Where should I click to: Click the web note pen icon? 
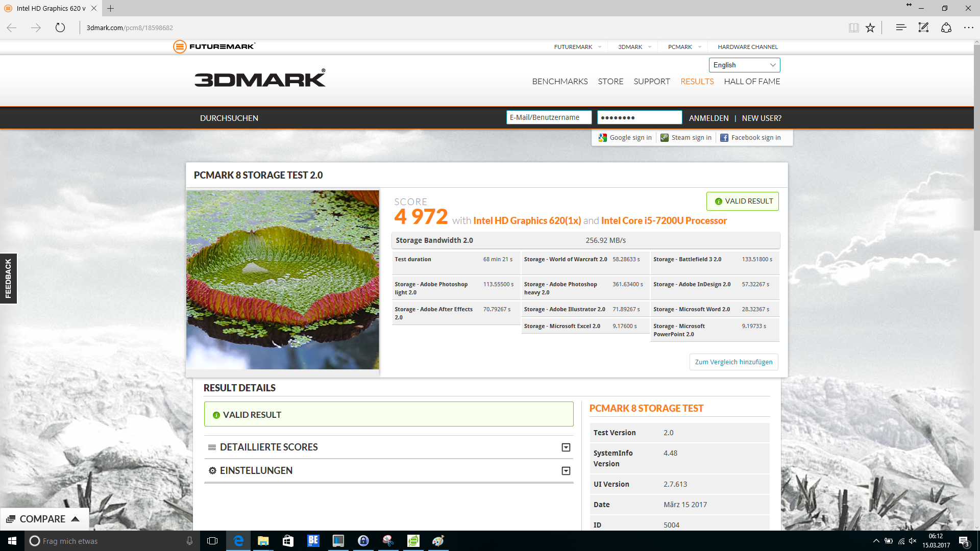[x=923, y=28]
